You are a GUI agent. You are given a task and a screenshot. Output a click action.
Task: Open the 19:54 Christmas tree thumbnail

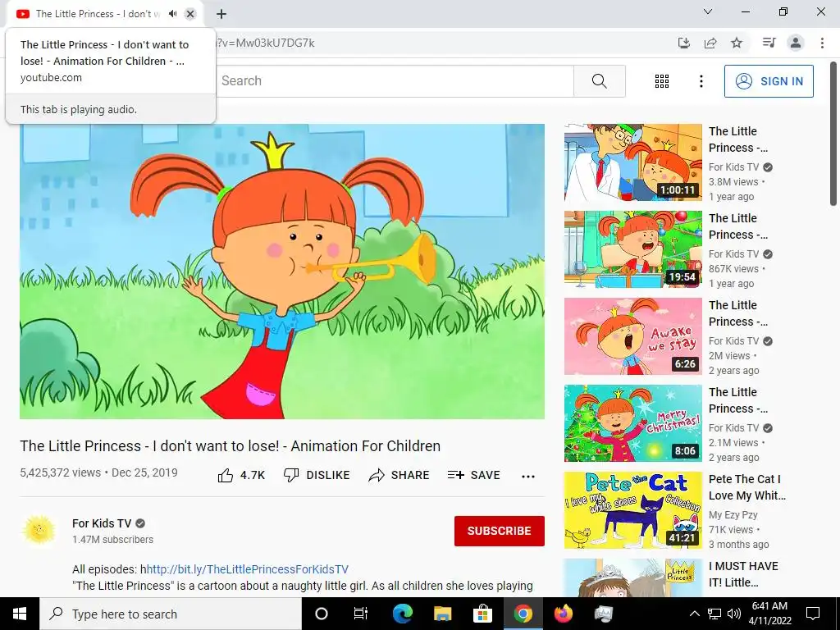[633, 249]
